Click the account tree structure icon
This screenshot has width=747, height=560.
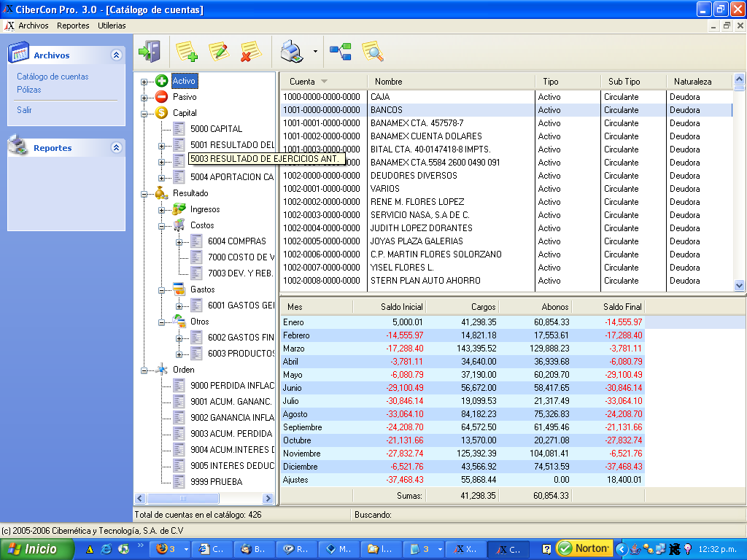click(341, 52)
